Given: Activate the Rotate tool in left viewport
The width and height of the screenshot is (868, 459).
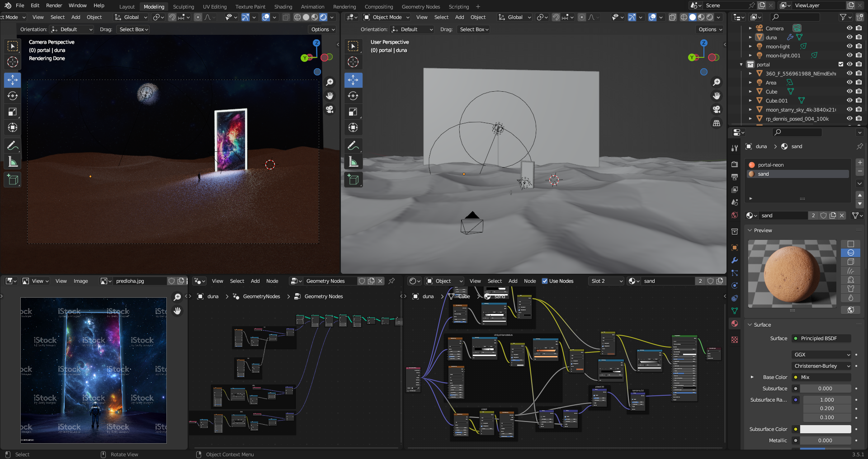Looking at the screenshot, I should click(13, 96).
